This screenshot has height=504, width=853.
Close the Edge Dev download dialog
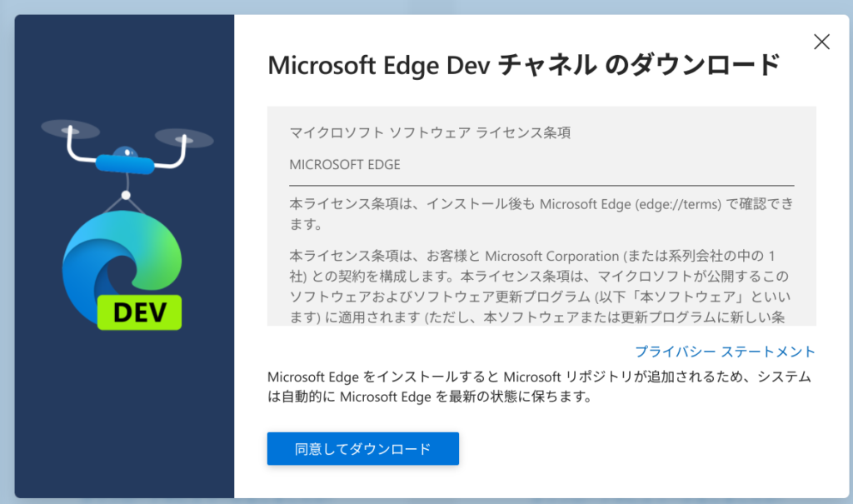point(821,42)
